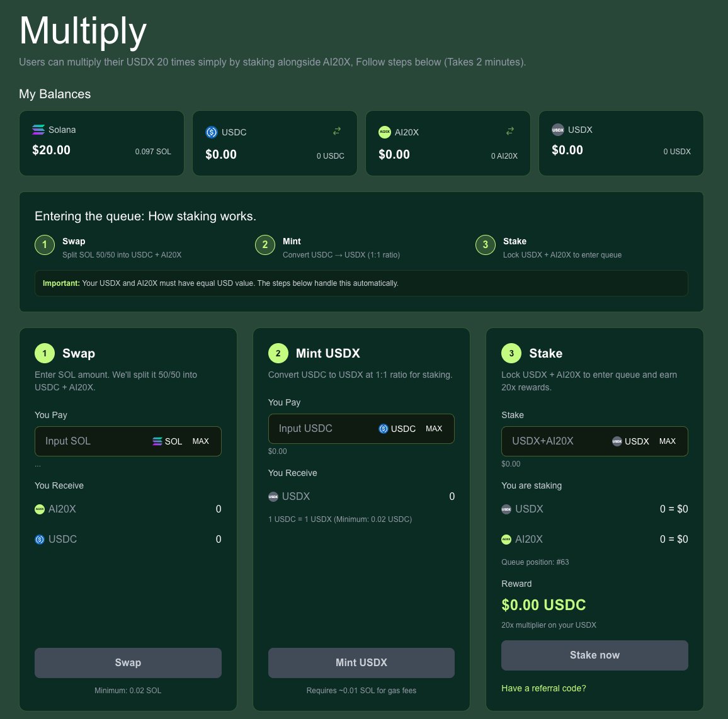Click step 3 circle in queue explanation
The width and height of the screenshot is (728, 719).
(486, 245)
